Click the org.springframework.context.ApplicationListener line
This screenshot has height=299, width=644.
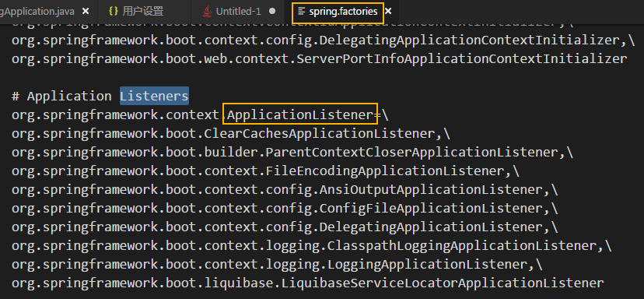[200, 115]
